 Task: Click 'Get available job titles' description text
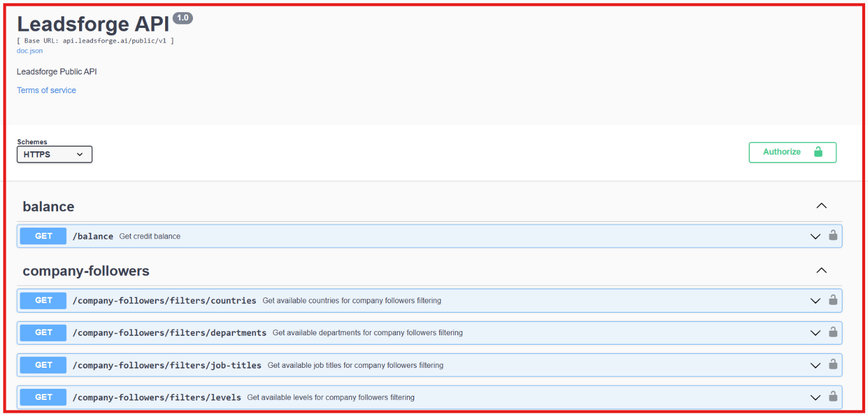coord(355,366)
